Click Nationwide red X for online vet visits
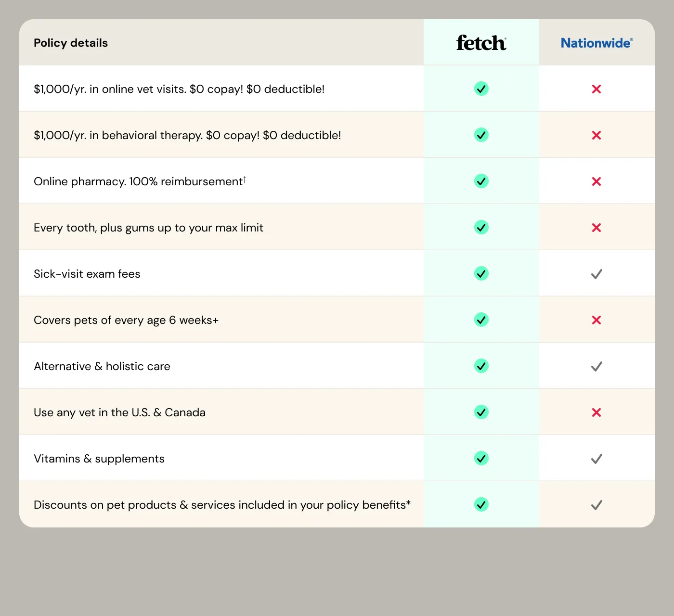Viewport: 674px width, 616px height. coord(596,89)
